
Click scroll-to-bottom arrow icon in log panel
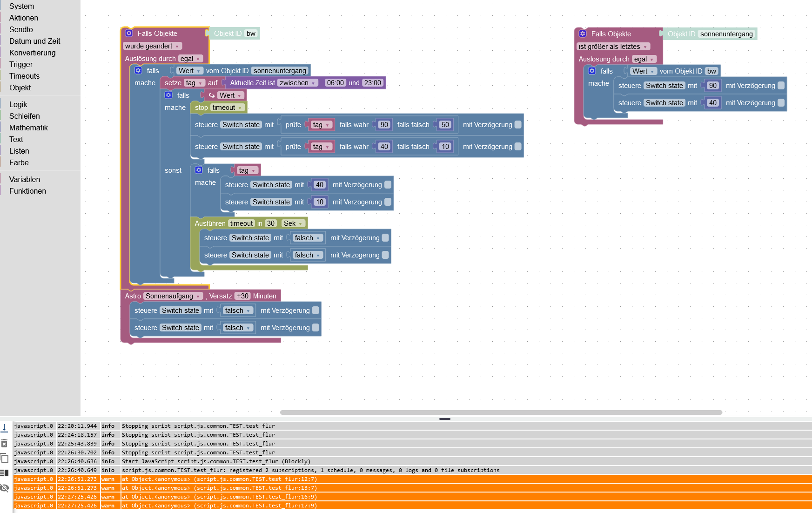(4, 427)
